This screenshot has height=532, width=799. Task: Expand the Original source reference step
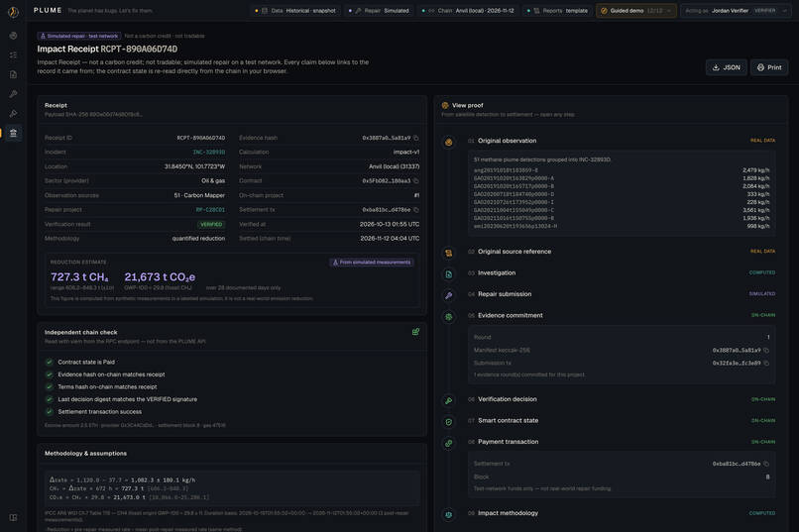622,252
